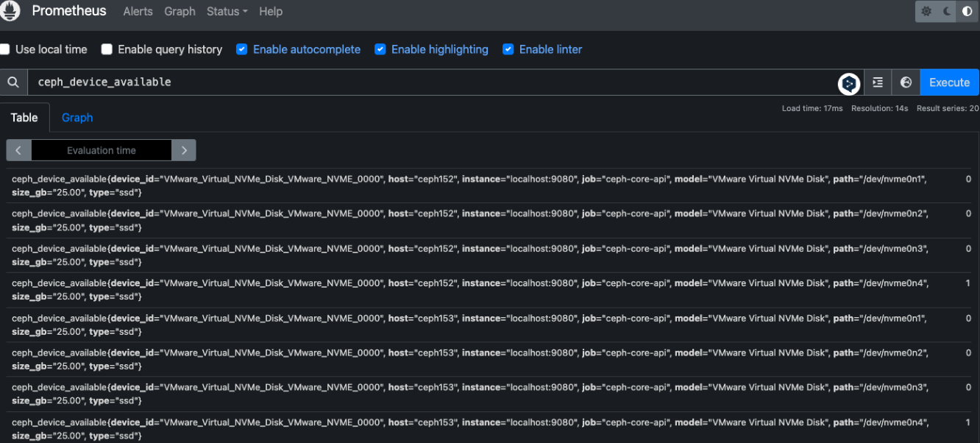Switch to the Graph tab
The image size is (980, 443).
[x=77, y=118]
